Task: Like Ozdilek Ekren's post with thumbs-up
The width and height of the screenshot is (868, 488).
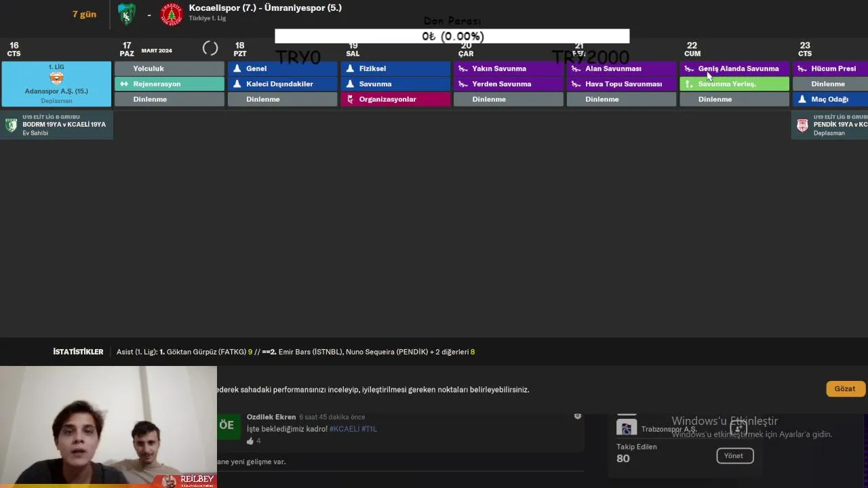Action: [x=250, y=441]
